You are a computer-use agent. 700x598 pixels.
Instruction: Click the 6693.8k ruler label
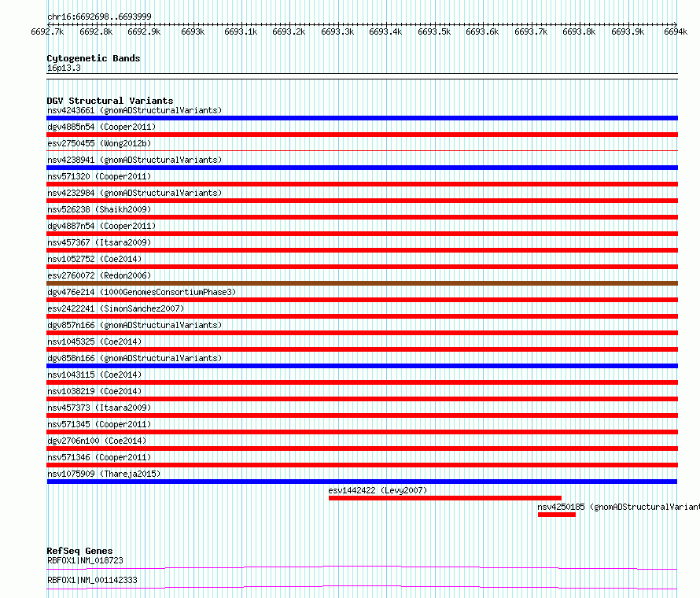click(579, 31)
